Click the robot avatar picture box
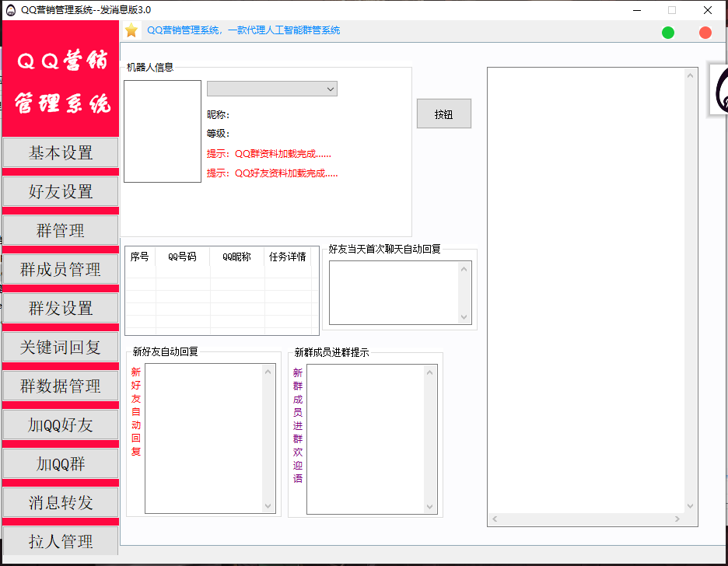 163,131
